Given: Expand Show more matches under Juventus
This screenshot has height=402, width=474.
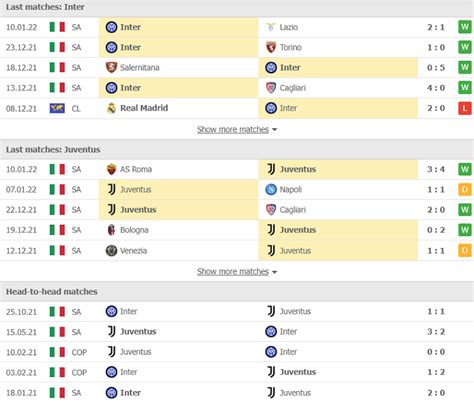Looking at the screenshot, I should (x=237, y=272).
